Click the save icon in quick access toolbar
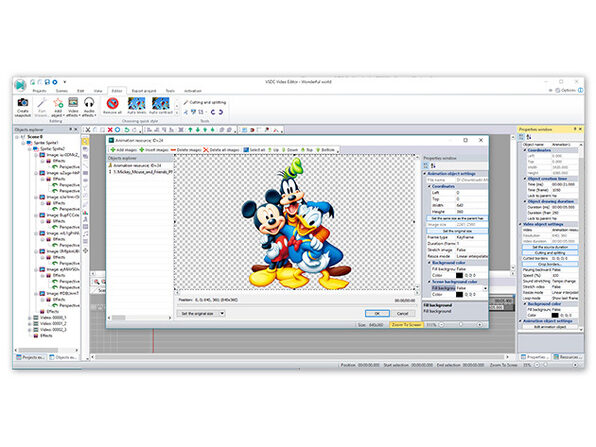Viewport: 596px width, 447px height. click(48, 82)
